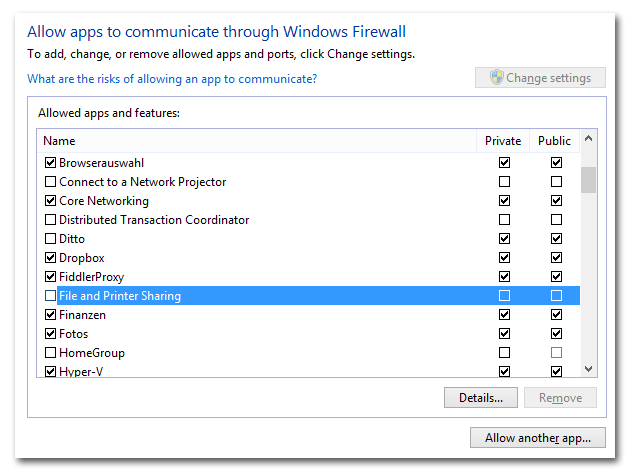Screen dimensions: 631x475
Task: Check Private for Connect to a Network Projector
Action: pyautogui.click(x=504, y=182)
